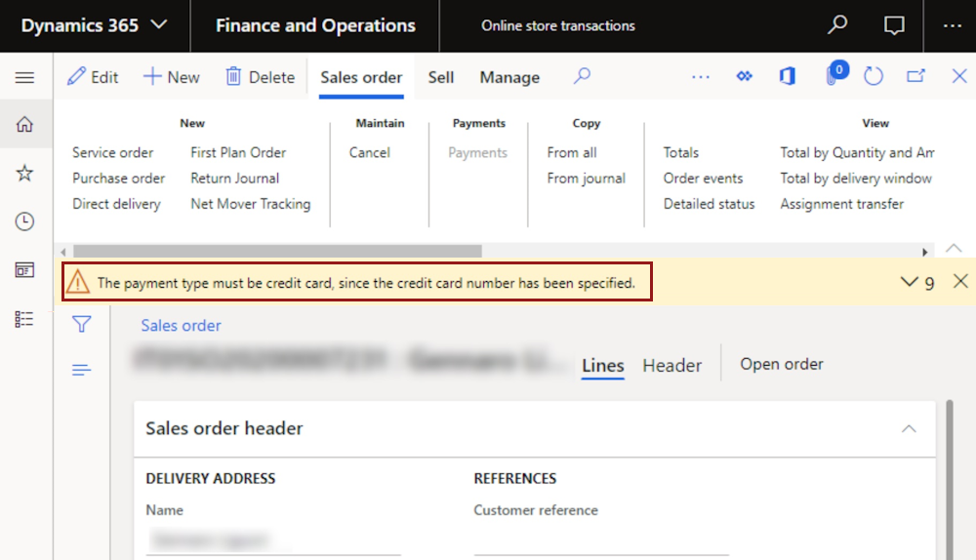Click From all under Copy
This screenshot has width=976, height=560.
(x=571, y=152)
